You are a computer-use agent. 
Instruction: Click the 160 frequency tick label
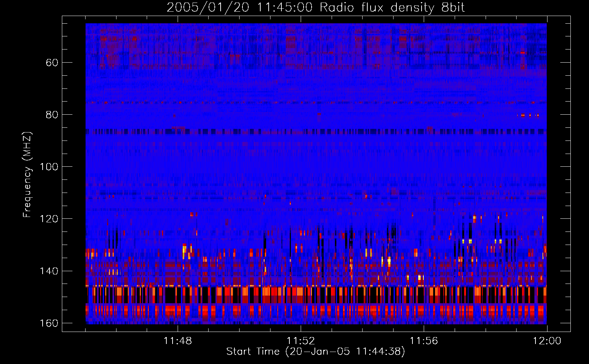[48, 323]
